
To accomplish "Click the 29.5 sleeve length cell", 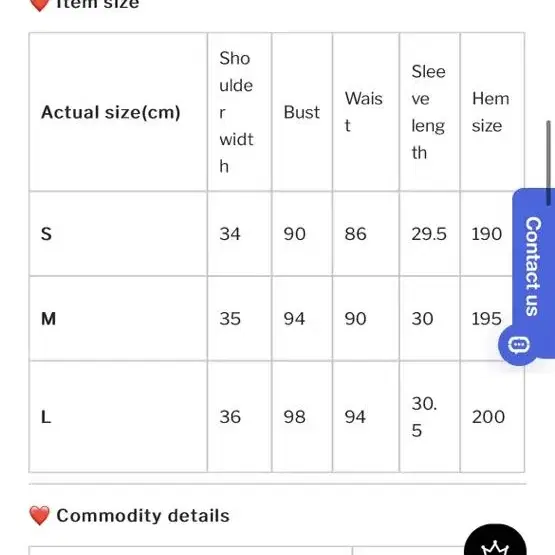I will 430,234.
